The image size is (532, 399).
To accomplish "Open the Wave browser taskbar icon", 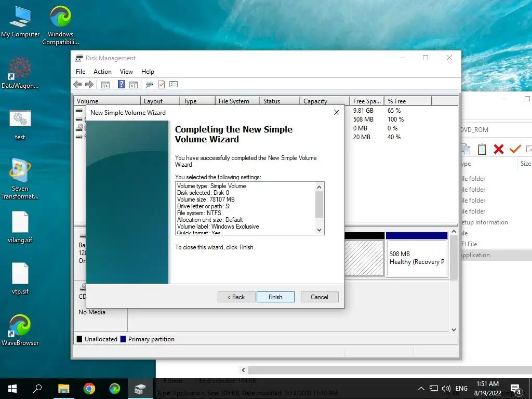I will [x=115, y=389].
